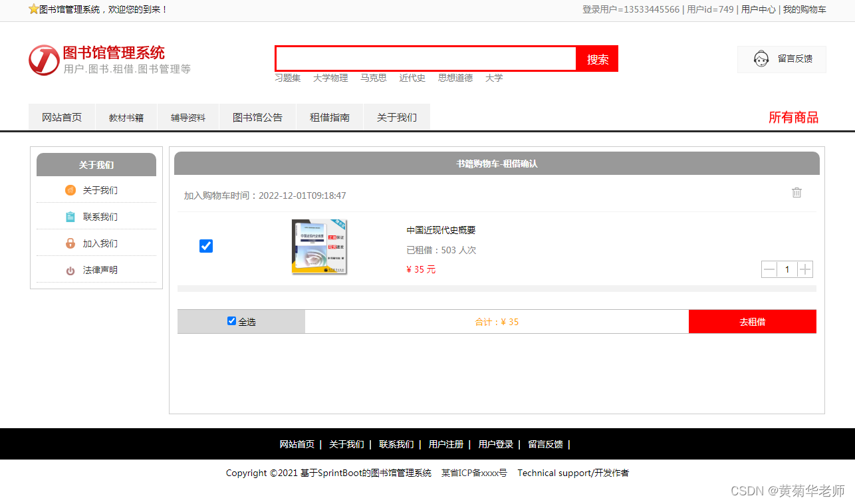Open the 图书馆公告 tab

(x=257, y=117)
